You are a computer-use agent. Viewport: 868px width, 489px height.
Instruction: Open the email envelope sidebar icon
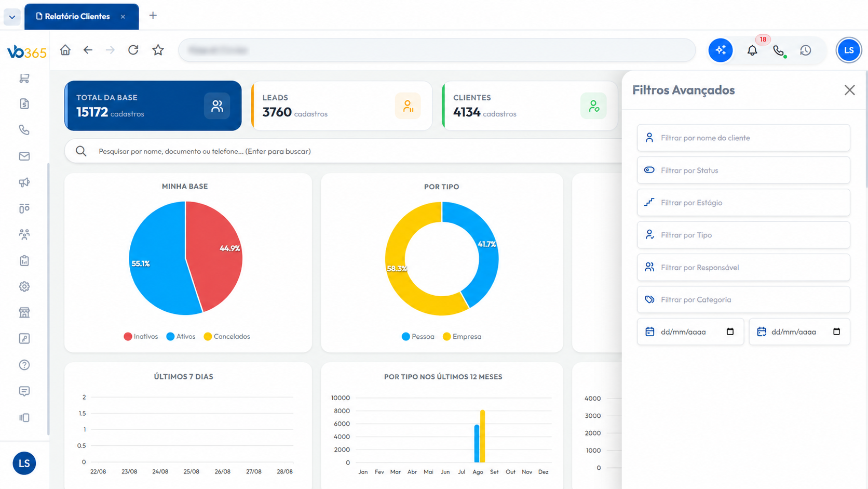click(x=24, y=156)
